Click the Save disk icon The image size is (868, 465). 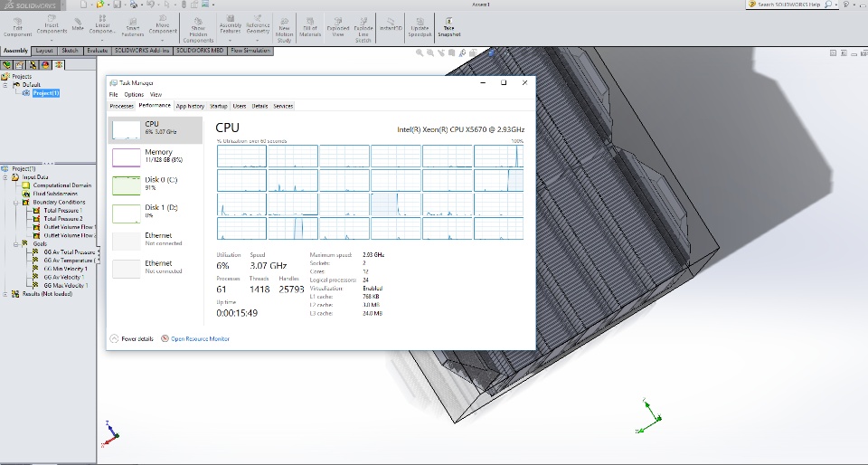(118, 5)
